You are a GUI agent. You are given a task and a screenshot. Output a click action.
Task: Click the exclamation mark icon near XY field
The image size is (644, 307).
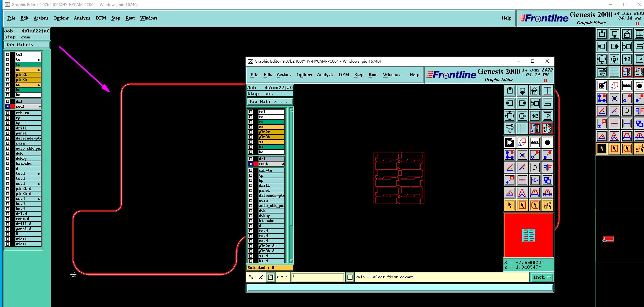(350, 277)
